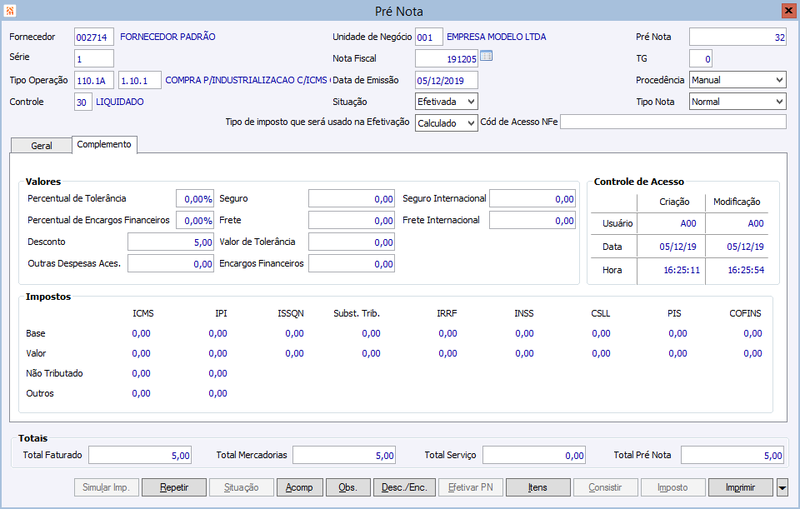
Task: Click the app icon in title bar
Action: coord(11,11)
